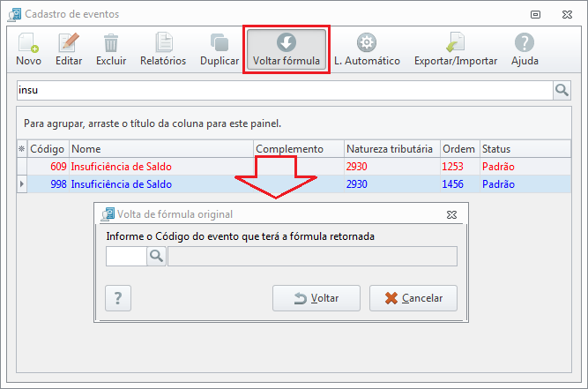
Task: Sort by the Nome column header
Action: [161, 149]
